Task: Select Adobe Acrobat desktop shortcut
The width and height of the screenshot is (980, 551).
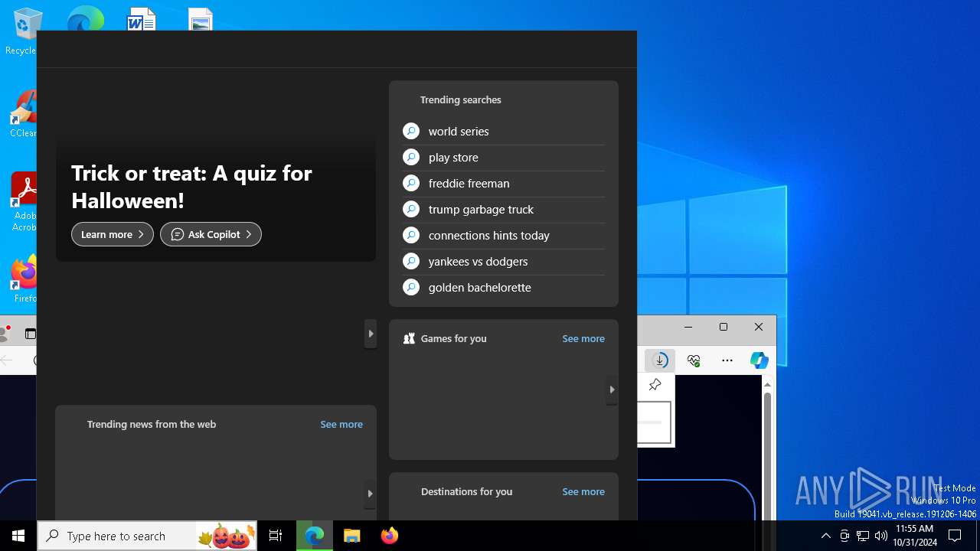Action: pos(23,202)
